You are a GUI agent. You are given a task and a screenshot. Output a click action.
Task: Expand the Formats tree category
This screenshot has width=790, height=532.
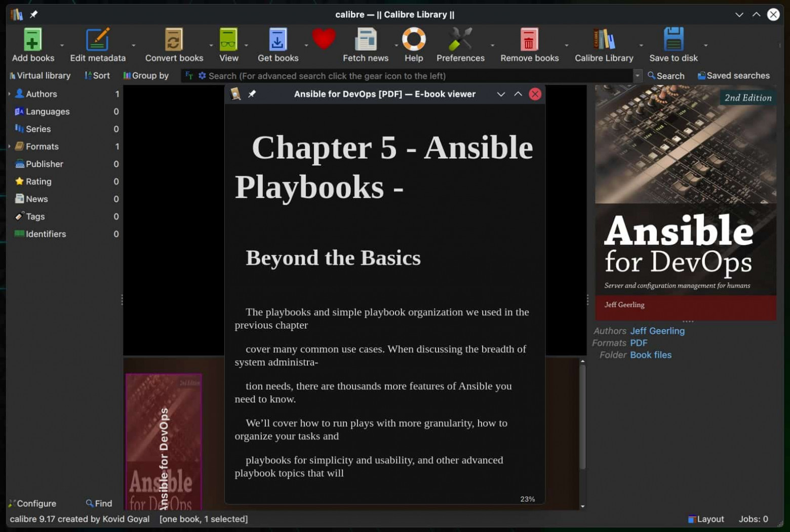click(10, 146)
